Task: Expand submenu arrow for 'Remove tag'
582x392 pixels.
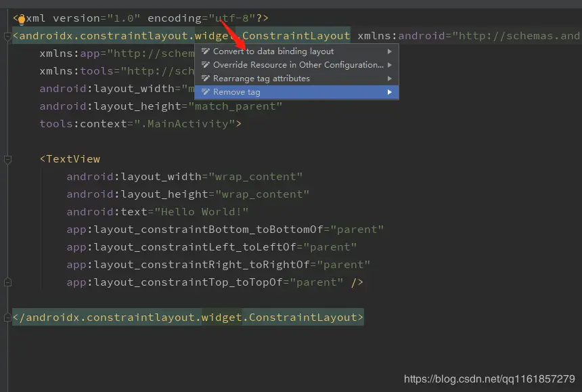Action: pos(389,92)
